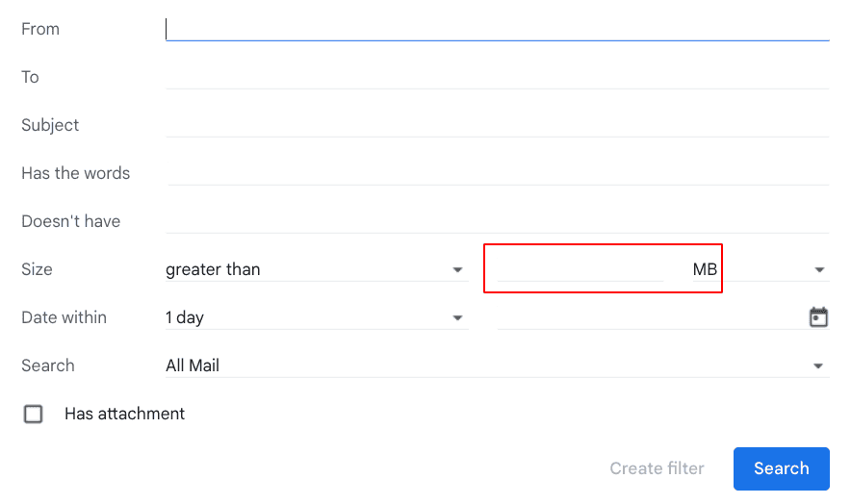
Task: Expand the Date within '1 day' dropdown
Action: [x=317, y=317]
